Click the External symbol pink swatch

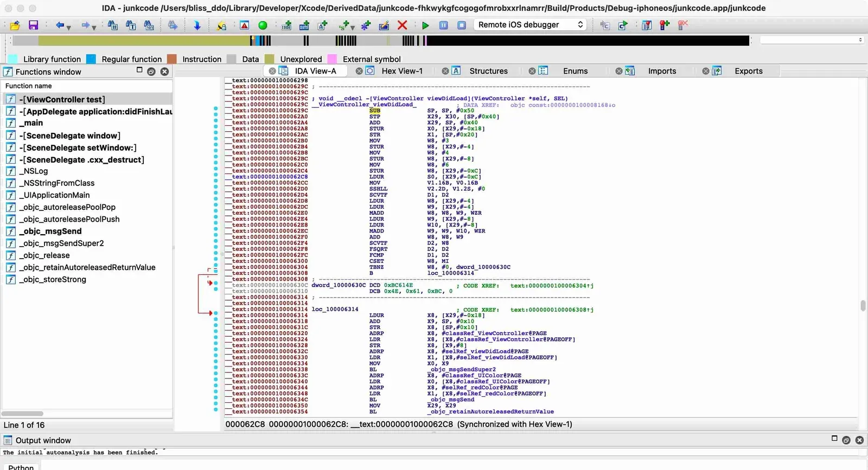pyautogui.click(x=332, y=59)
